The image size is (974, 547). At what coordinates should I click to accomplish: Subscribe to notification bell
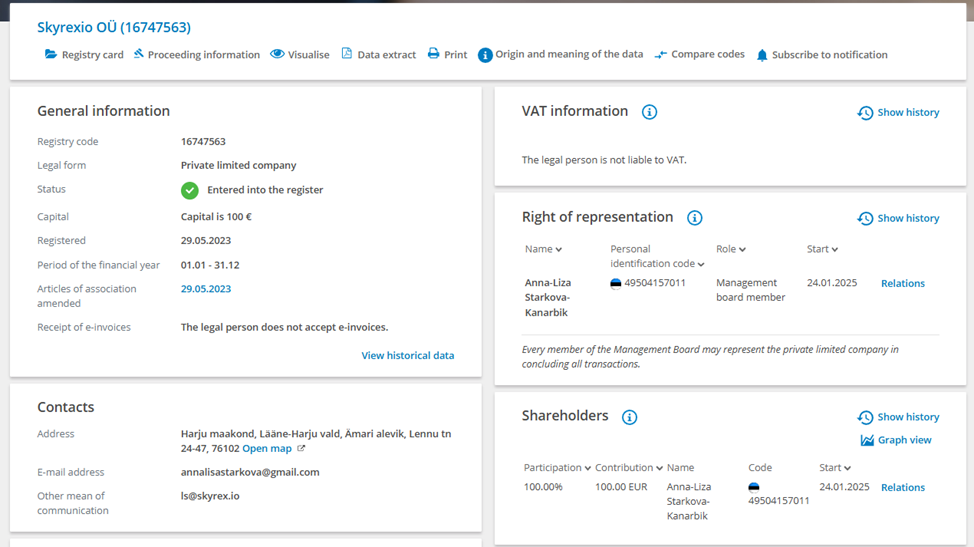tap(821, 55)
